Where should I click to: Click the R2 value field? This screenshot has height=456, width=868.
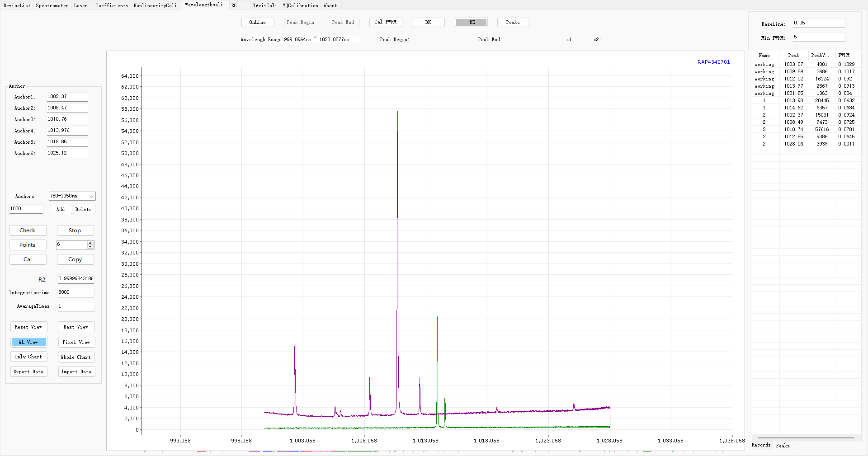pyautogui.click(x=76, y=279)
